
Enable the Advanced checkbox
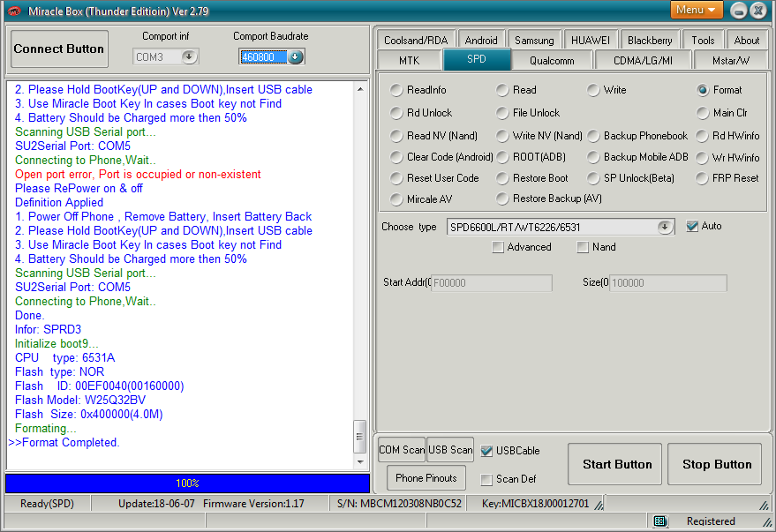pyautogui.click(x=498, y=247)
